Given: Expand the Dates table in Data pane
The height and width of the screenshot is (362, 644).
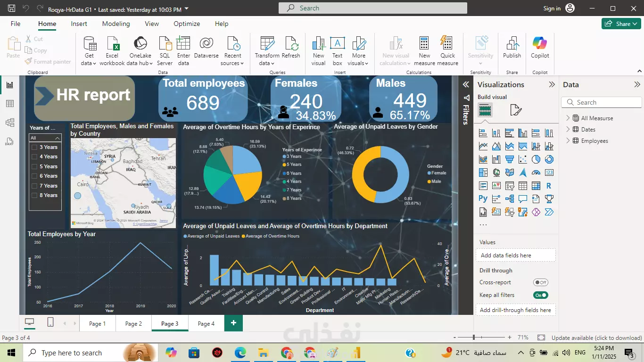Looking at the screenshot, I should 568,129.
